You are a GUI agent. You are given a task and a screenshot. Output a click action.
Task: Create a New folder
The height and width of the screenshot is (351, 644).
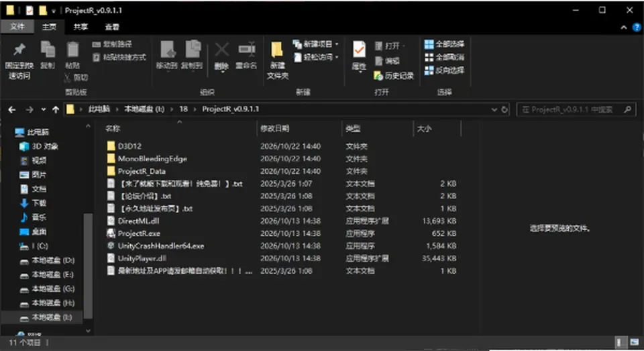[x=278, y=60]
